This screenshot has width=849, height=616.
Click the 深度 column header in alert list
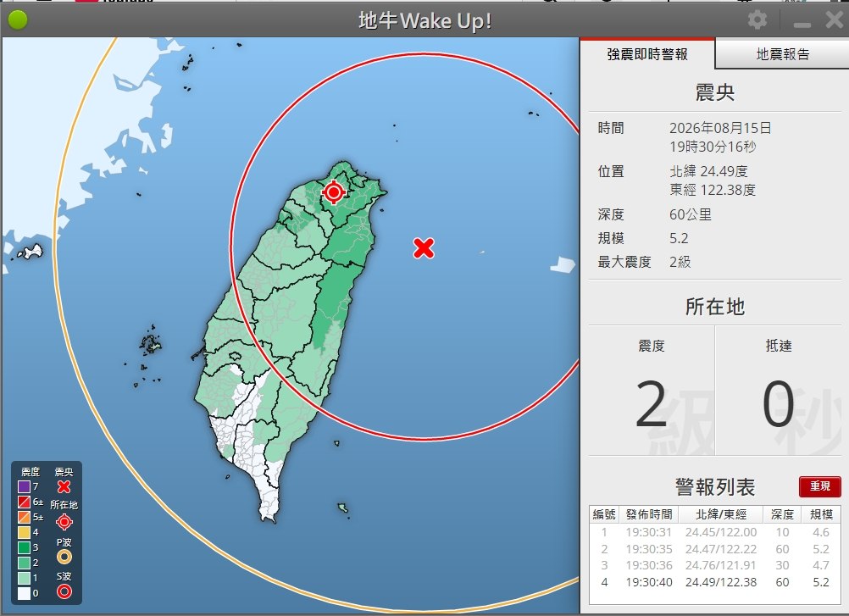(782, 514)
